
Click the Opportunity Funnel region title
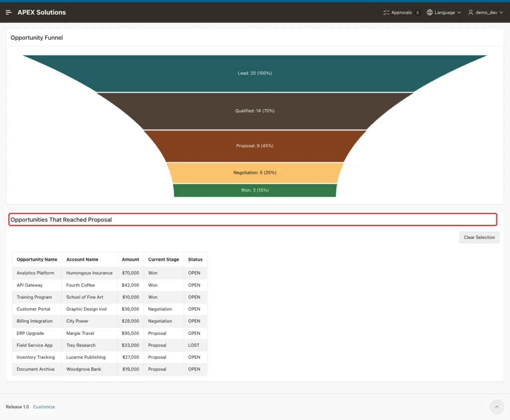(x=37, y=38)
